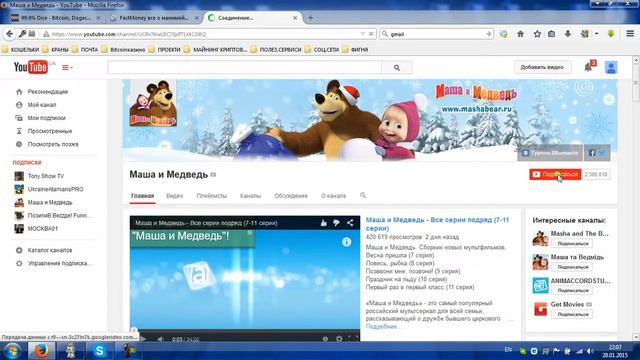Switch to the Видео tab
The width and height of the screenshot is (640, 360).
tap(175, 196)
